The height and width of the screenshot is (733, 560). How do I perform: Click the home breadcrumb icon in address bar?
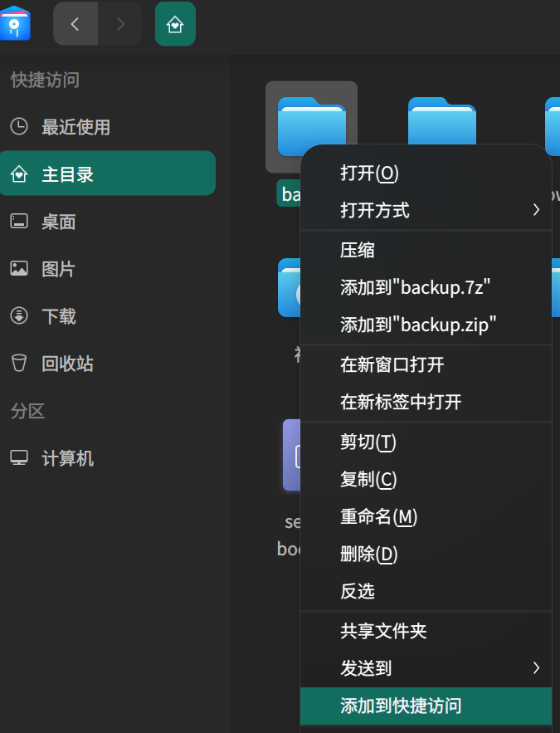(175, 24)
